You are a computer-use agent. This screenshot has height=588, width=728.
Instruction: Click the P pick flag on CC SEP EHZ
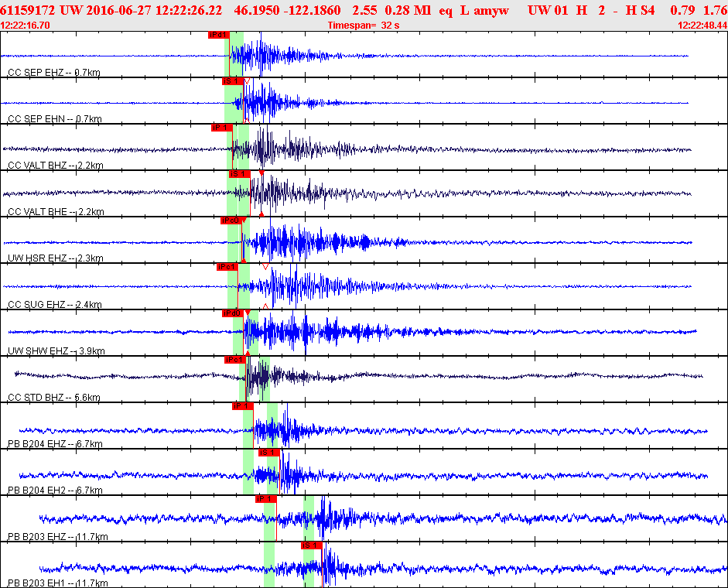(x=218, y=35)
